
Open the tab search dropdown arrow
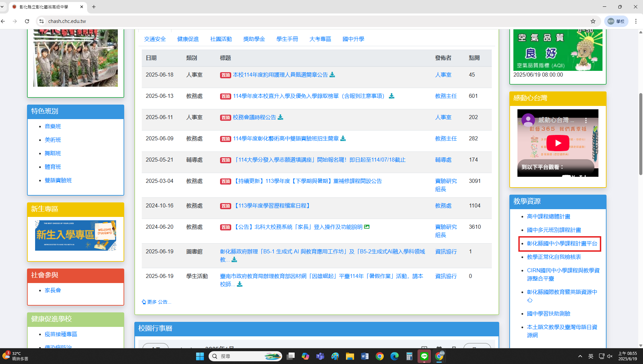tap(2, 7)
